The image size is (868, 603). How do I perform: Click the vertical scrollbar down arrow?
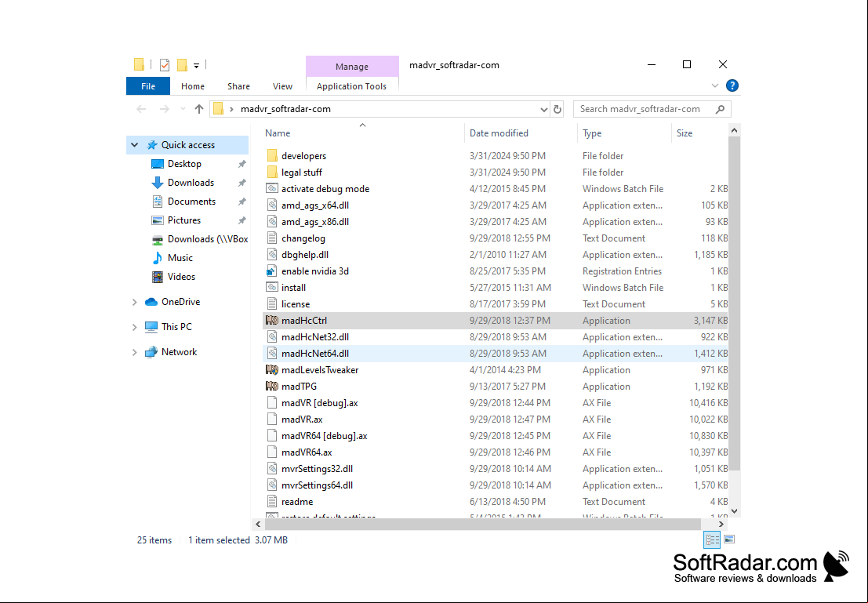734,511
